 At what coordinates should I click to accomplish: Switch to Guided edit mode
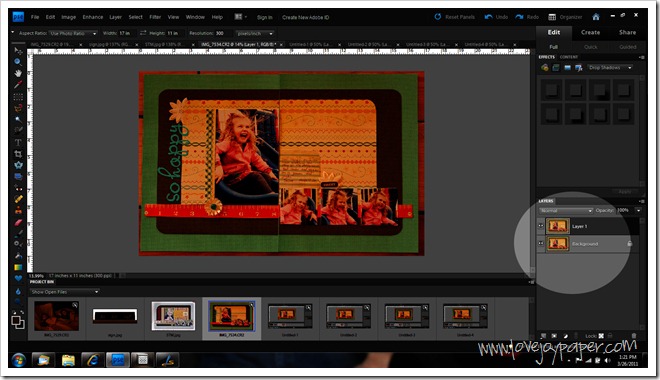pos(627,47)
